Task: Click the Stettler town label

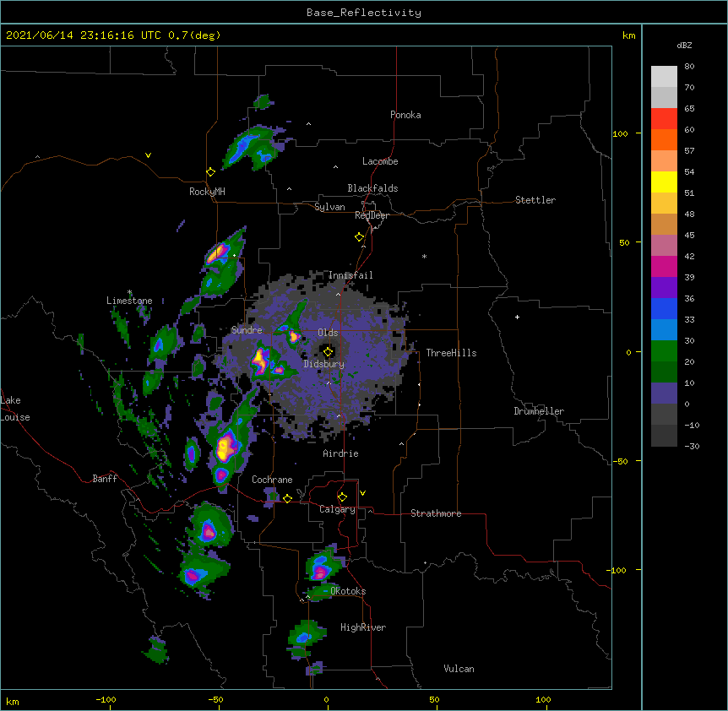Action: [x=535, y=200]
